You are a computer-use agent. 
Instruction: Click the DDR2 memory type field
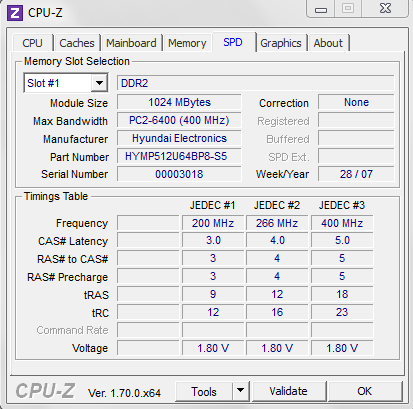click(255, 83)
